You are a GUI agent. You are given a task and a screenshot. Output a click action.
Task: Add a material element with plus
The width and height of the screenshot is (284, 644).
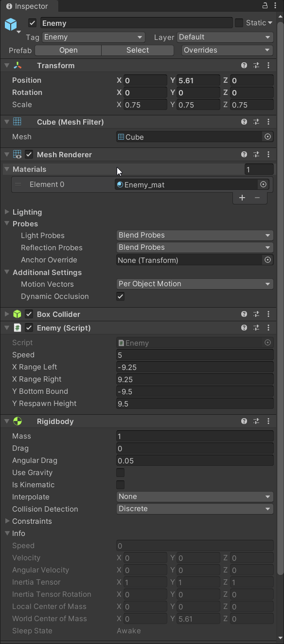[x=242, y=198]
